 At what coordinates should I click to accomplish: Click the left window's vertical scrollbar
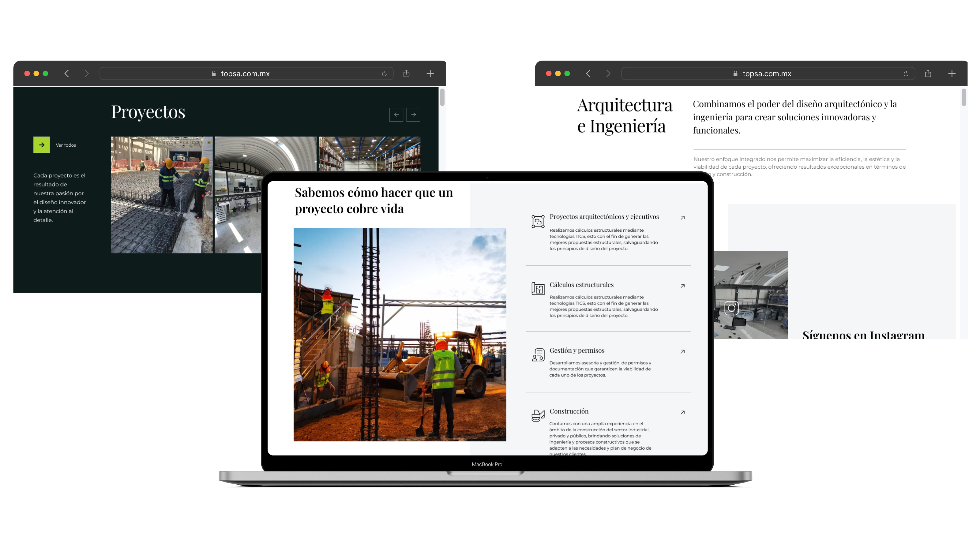pyautogui.click(x=442, y=97)
